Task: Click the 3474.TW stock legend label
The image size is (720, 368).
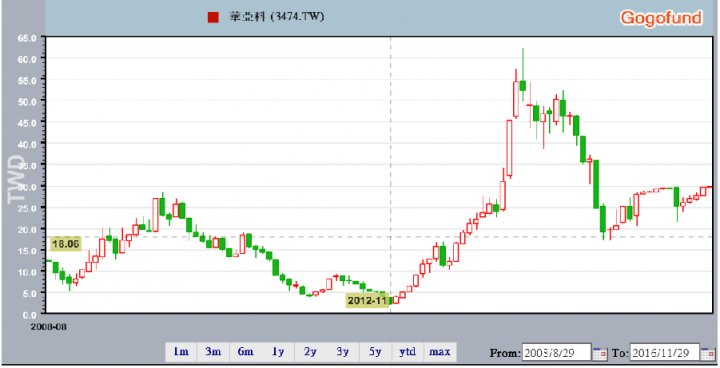Action: 277,17
